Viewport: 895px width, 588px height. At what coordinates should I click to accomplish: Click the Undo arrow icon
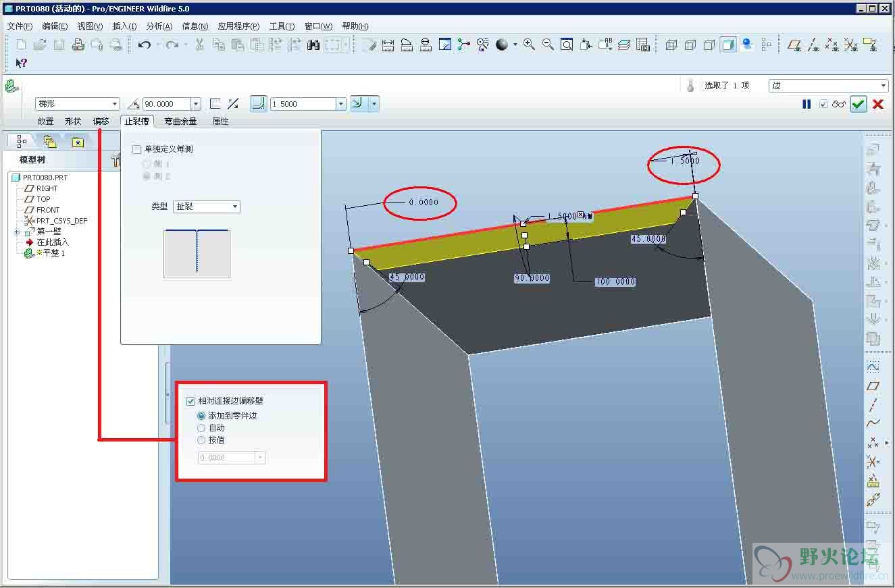coord(144,45)
